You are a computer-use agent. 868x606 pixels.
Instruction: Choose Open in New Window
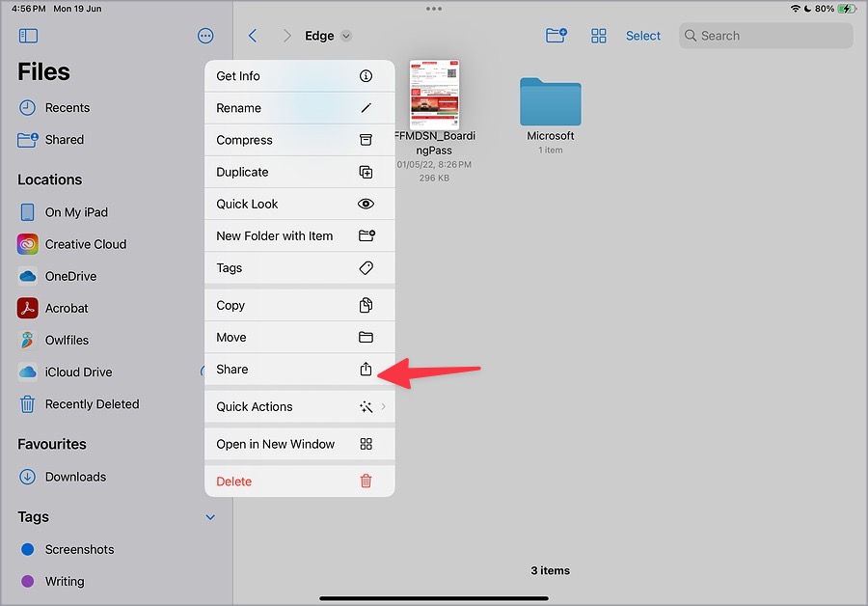coord(300,444)
